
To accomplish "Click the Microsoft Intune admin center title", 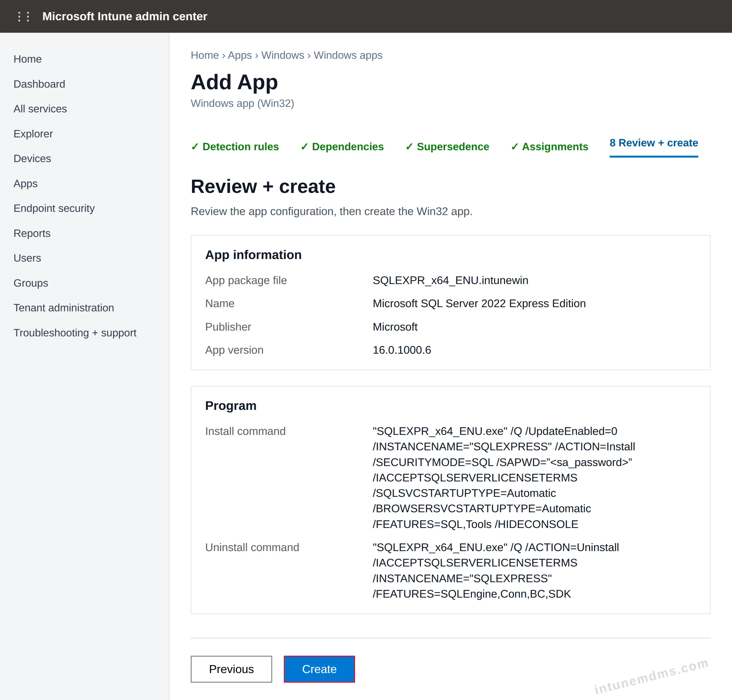I will click(x=125, y=16).
